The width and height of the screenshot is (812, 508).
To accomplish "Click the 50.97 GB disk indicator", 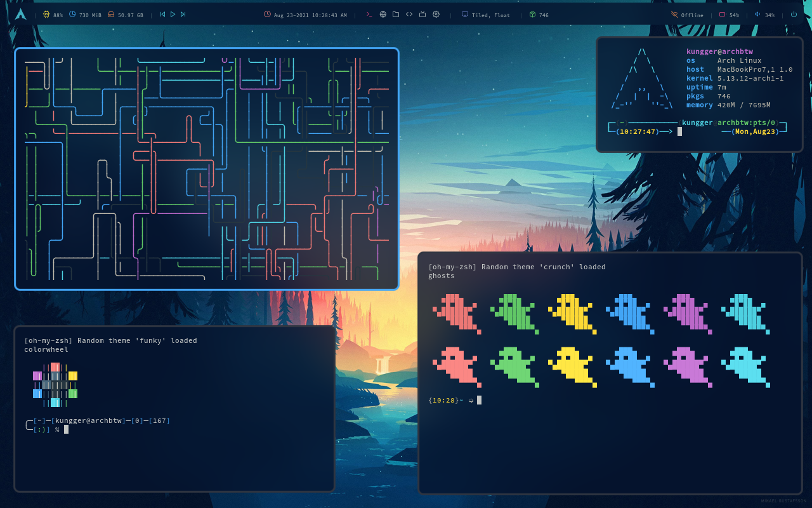I will 125,15.
